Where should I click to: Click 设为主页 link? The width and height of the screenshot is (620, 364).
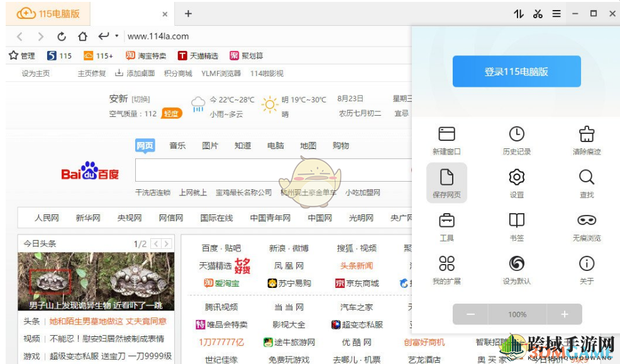click(x=36, y=74)
